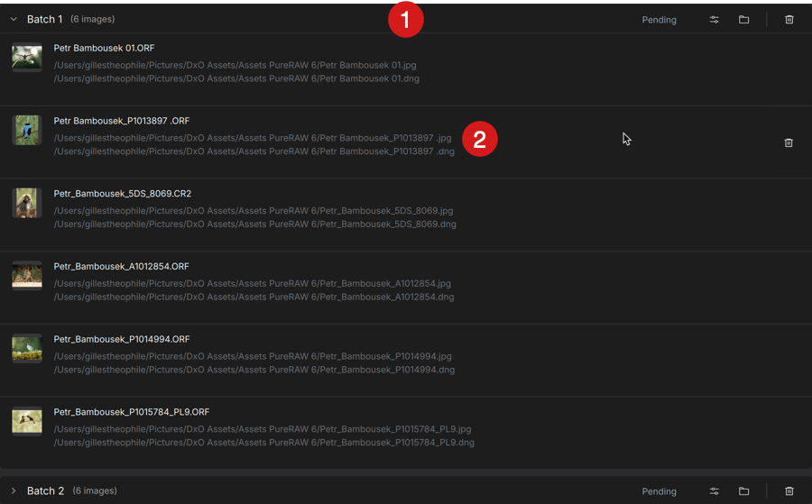
Task: Open Batch 2 output folder icon
Action: point(743,491)
